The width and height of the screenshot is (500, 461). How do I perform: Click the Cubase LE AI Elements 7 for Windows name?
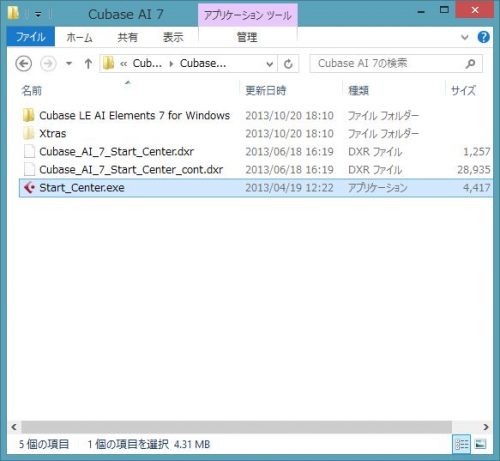click(x=134, y=115)
